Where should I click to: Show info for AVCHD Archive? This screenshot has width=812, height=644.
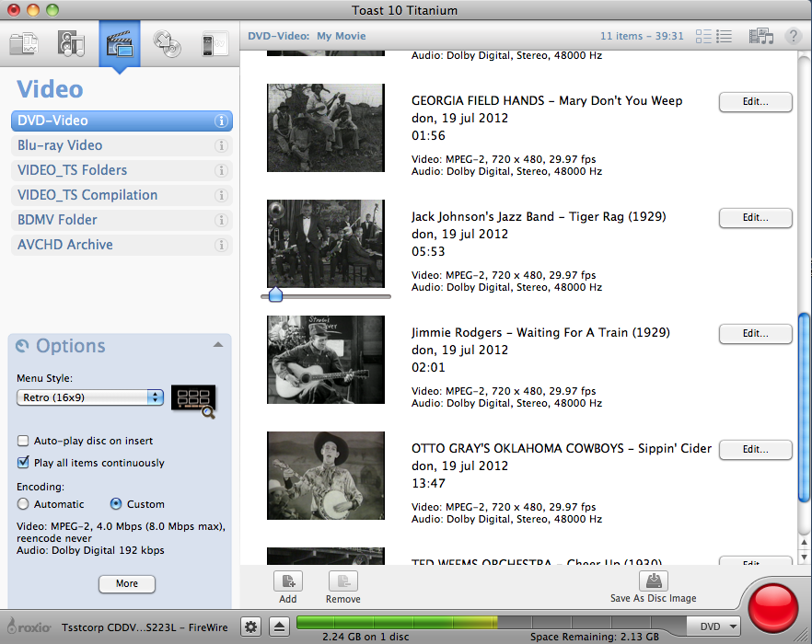(221, 245)
